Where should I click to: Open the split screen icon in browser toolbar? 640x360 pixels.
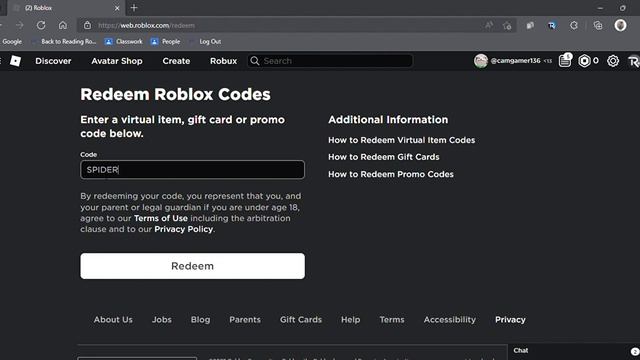[x=530, y=25]
